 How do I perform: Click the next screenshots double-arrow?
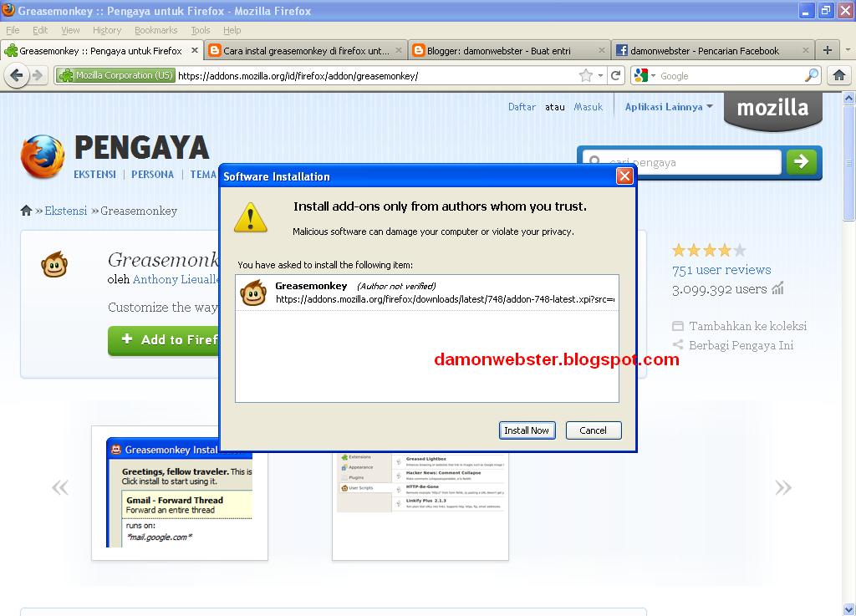782,487
